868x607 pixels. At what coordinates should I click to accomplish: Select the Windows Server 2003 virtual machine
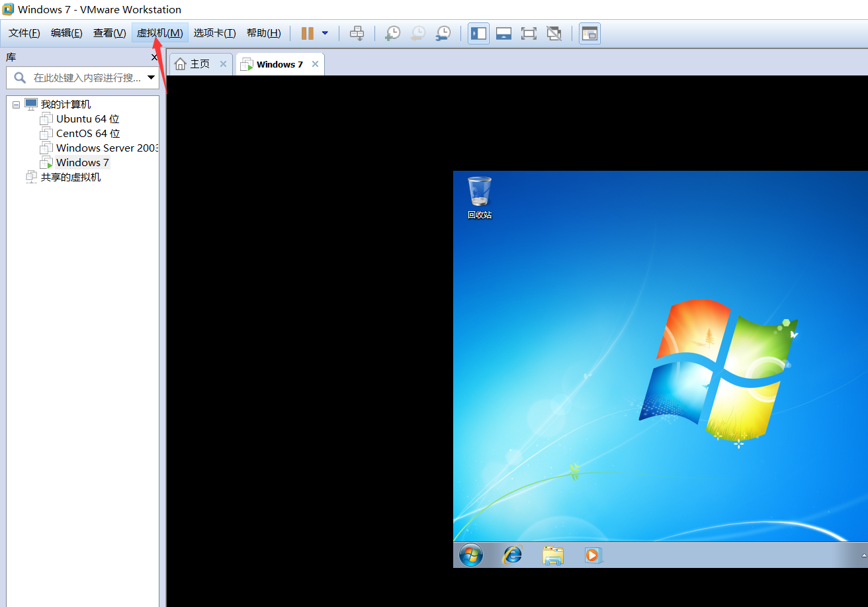coord(107,148)
